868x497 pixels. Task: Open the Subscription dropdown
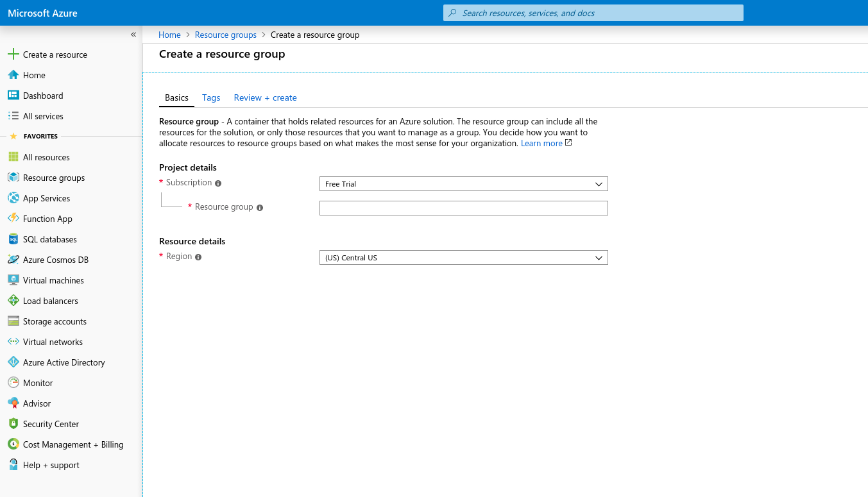[463, 184]
